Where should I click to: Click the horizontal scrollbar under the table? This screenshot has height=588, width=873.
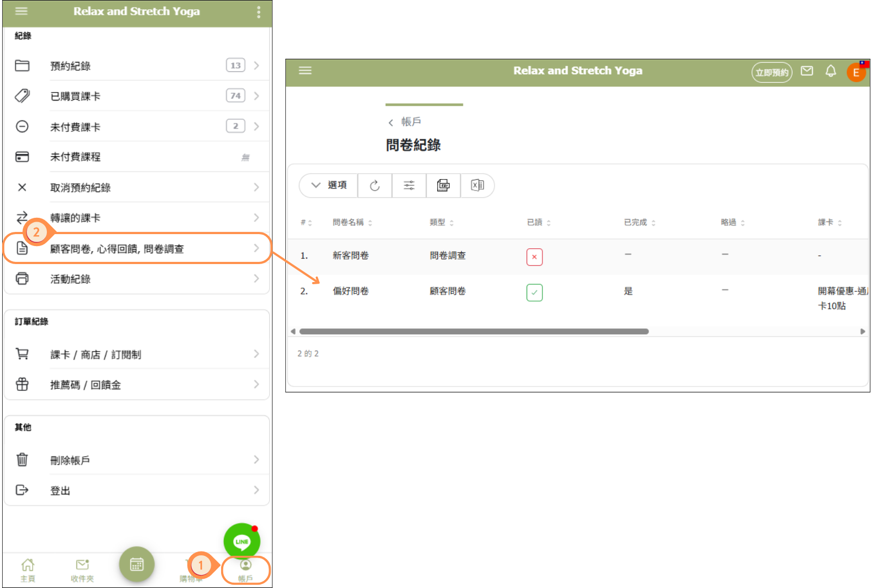pos(474,332)
